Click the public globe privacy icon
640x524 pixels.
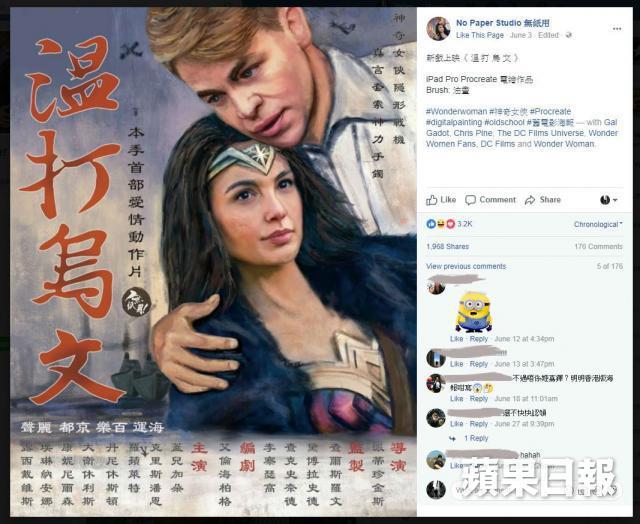(569, 35)
